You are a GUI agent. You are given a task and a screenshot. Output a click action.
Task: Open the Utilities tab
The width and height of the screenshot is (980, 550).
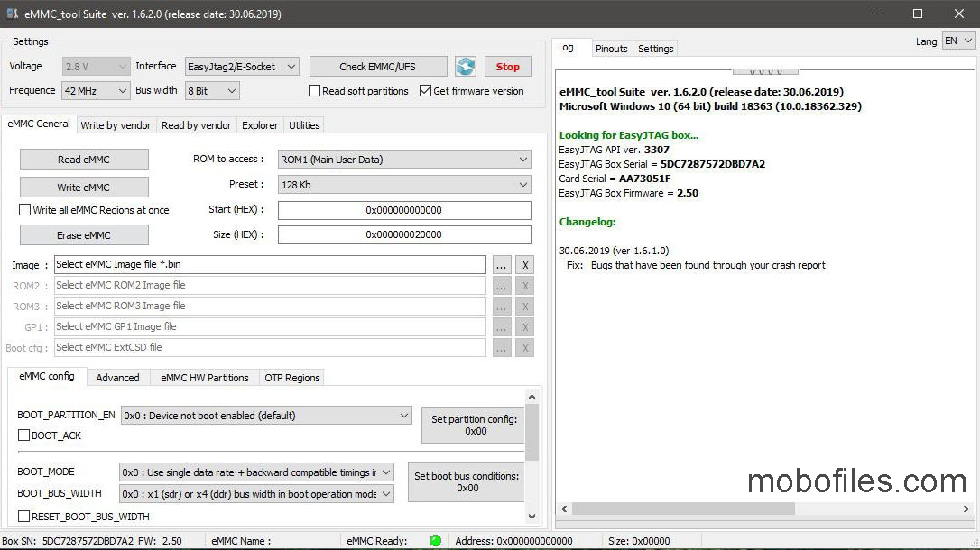pyautogui.click(x=304, y=125)
